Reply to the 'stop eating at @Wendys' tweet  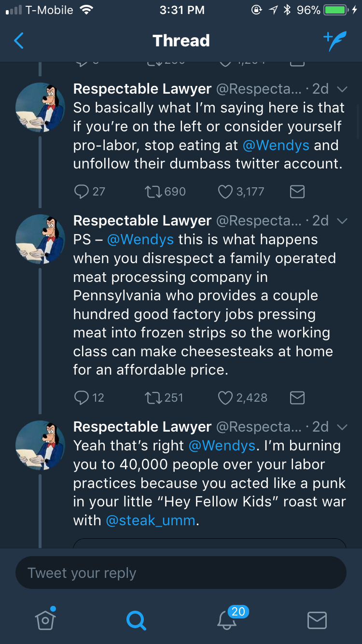81,192
